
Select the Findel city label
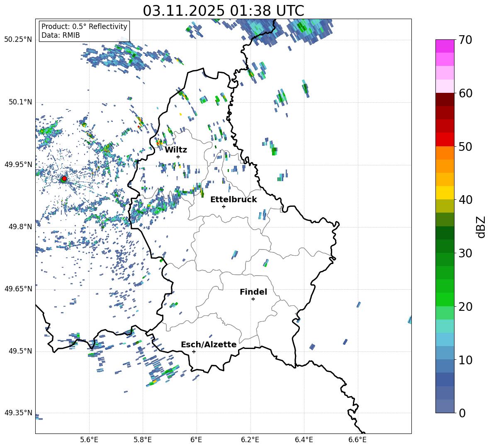point(253,292)
